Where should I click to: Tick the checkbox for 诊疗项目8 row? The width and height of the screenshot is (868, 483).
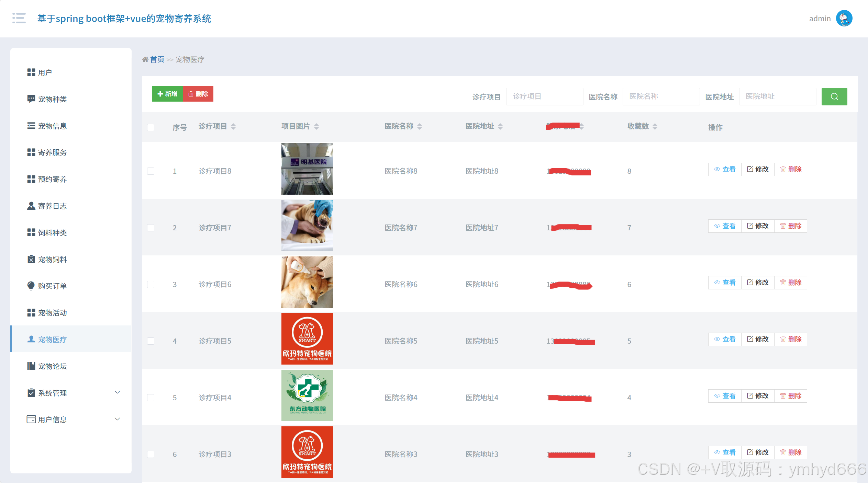coord(151,171)
